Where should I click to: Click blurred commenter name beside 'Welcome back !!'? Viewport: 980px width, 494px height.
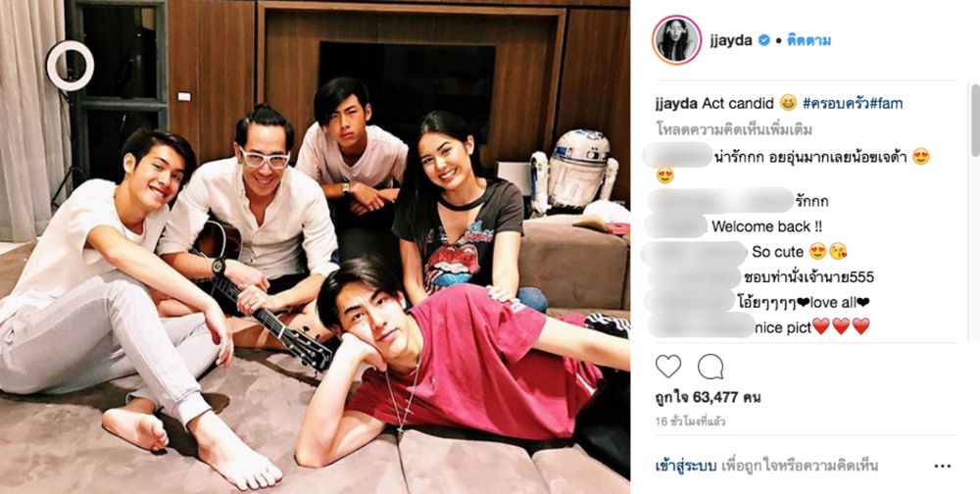coord(676,226)
